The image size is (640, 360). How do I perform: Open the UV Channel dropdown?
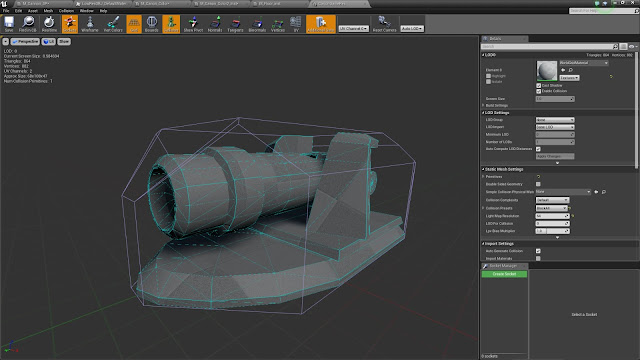(x=353, y=29)
